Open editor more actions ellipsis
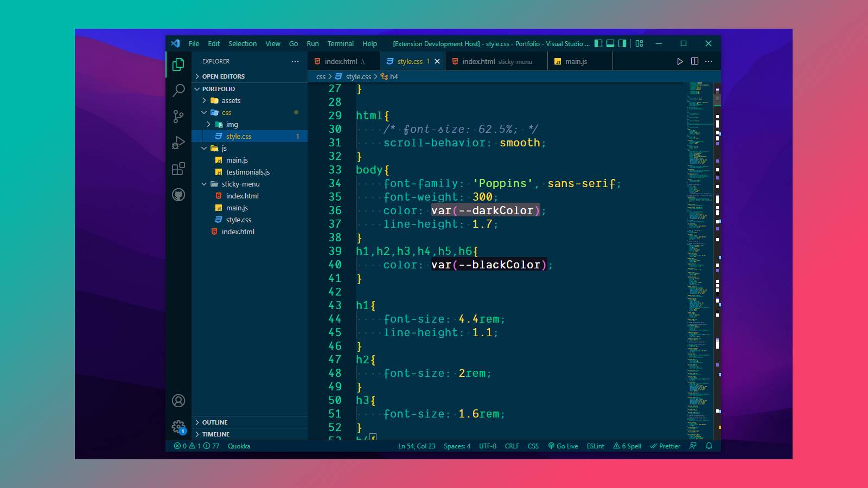 (709, 61)
